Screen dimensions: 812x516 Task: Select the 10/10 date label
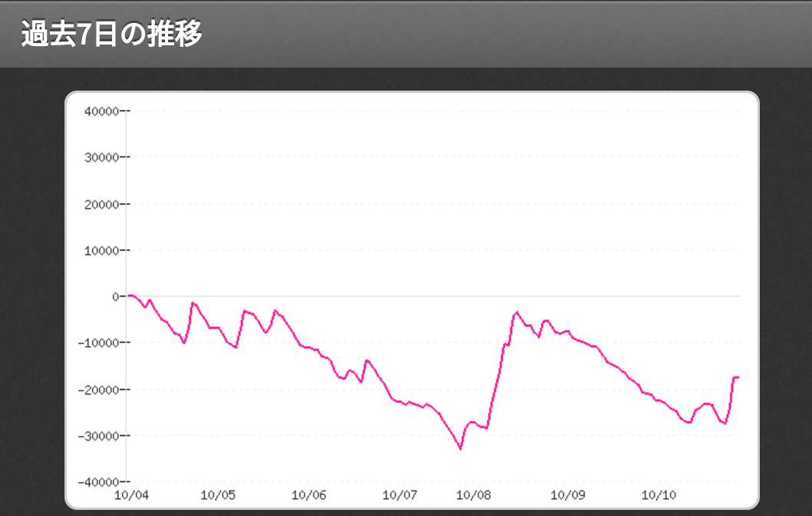[x=659, y=495]
